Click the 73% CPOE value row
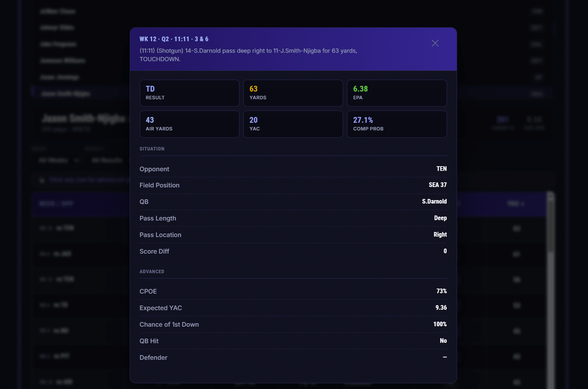 click(x=441, y=291)
